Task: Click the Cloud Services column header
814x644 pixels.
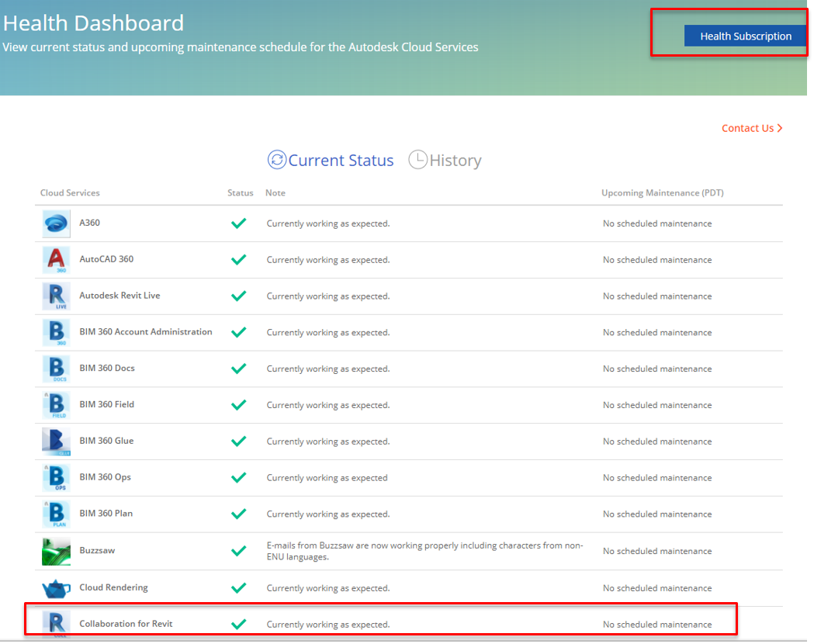Action: pyautogui.click(x=70, y=192)
